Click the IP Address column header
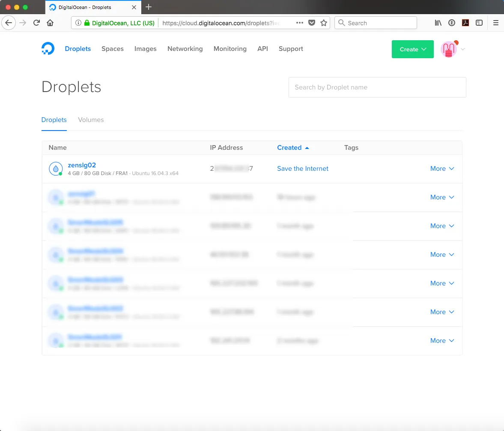 226,148
